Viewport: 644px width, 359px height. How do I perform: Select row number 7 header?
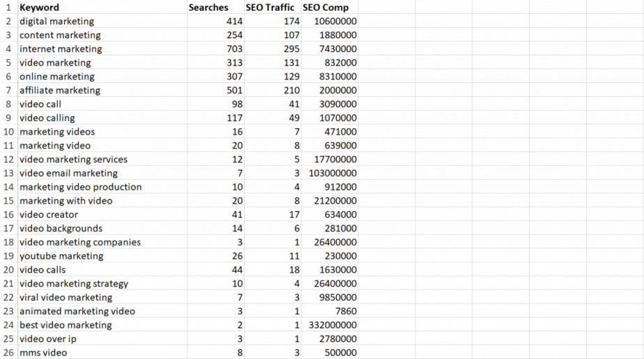pos(8,91)
